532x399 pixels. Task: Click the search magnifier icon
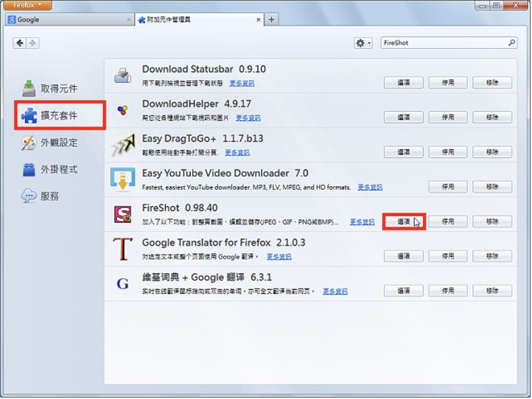pyautogui.click(x=512, y=43)
